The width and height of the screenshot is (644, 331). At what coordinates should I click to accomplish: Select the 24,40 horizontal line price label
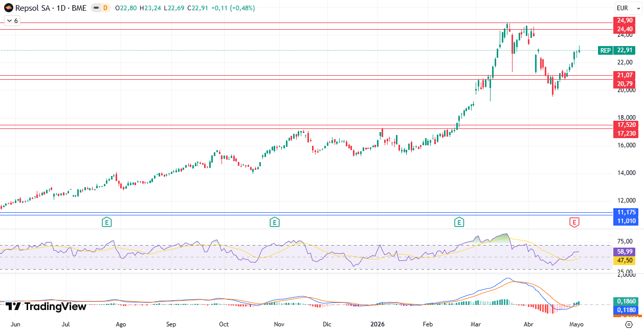625,29
